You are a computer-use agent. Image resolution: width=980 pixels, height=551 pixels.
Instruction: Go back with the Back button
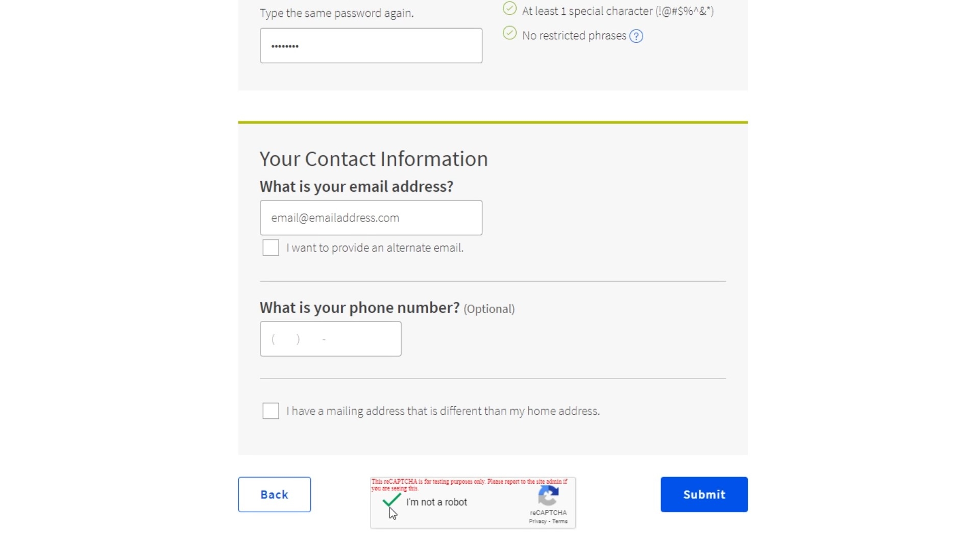click(274, 494)
